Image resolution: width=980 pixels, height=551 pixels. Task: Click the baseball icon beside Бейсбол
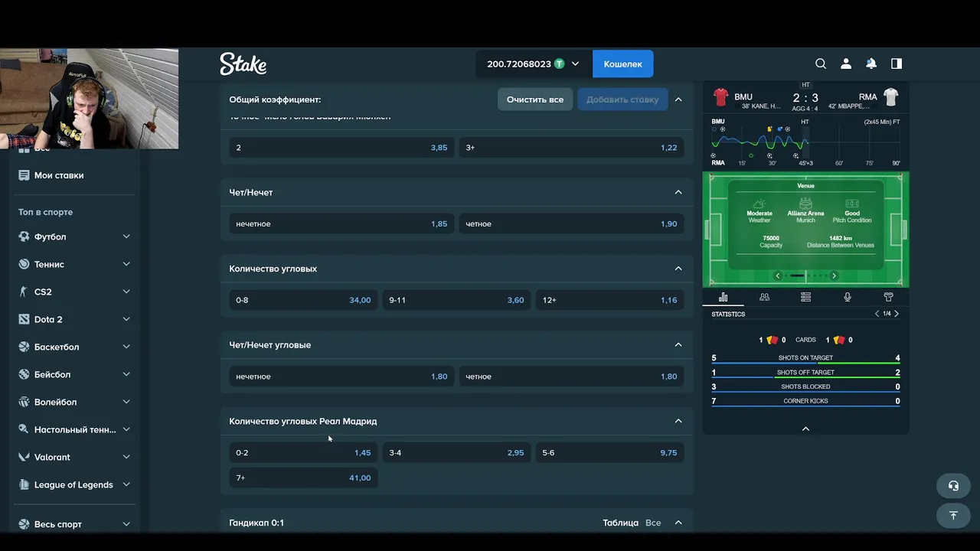(24, 374)
